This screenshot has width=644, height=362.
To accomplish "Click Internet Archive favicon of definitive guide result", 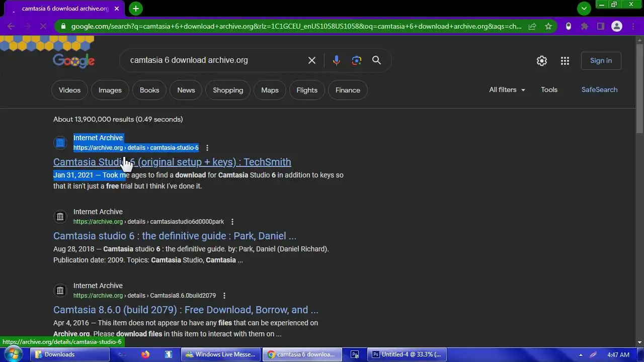I will click(60, 217).
